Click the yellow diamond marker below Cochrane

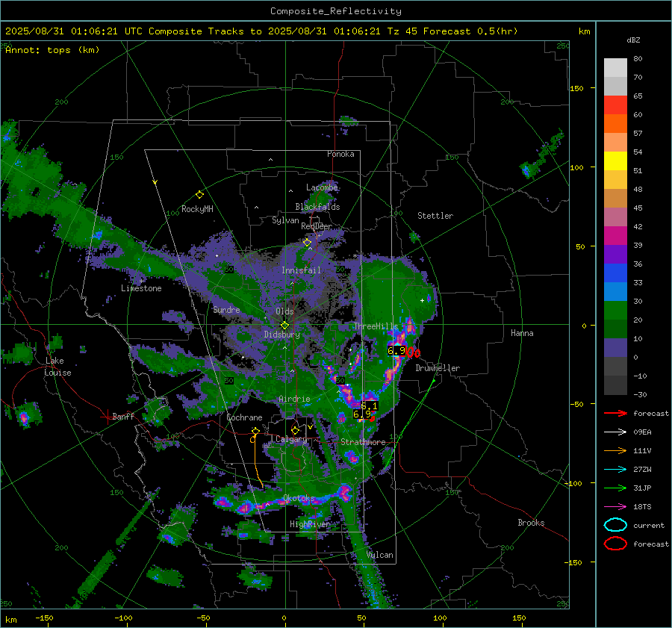255,431
